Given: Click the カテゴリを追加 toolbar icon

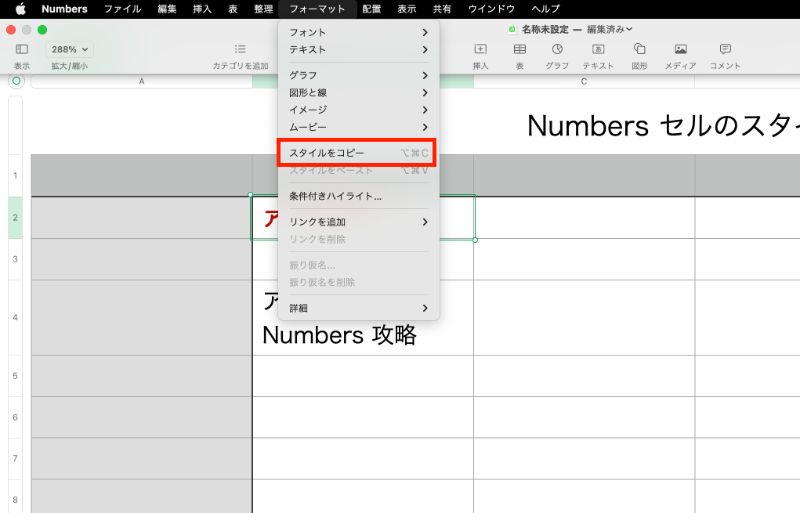Looking at the screenshot, I should (240, 50).
